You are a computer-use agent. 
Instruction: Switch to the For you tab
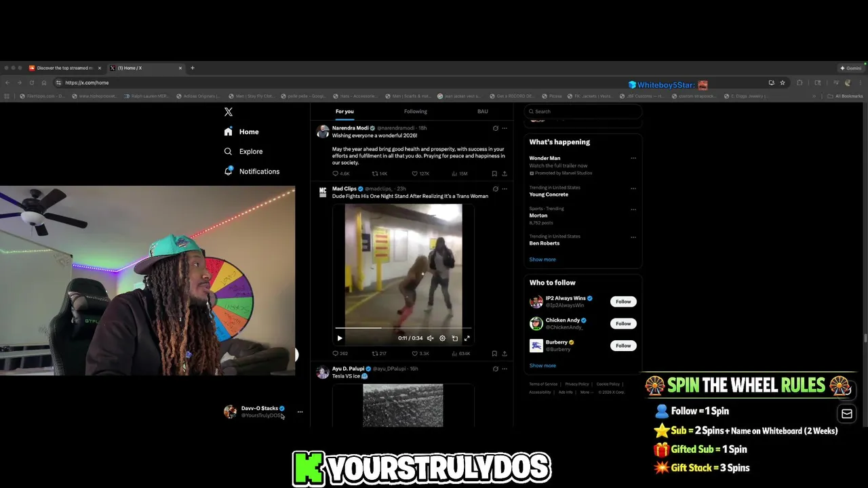pos(344,111)
